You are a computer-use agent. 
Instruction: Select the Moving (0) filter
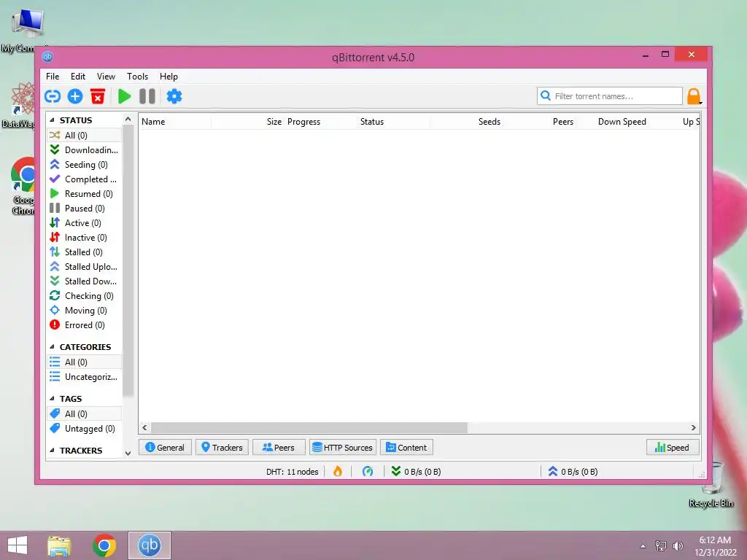[85, 311]
